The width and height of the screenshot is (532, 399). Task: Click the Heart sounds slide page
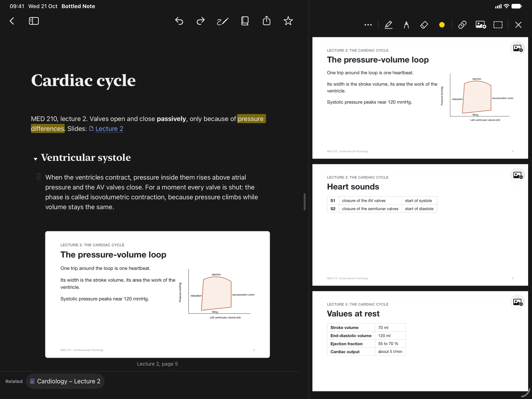(420, 225)
